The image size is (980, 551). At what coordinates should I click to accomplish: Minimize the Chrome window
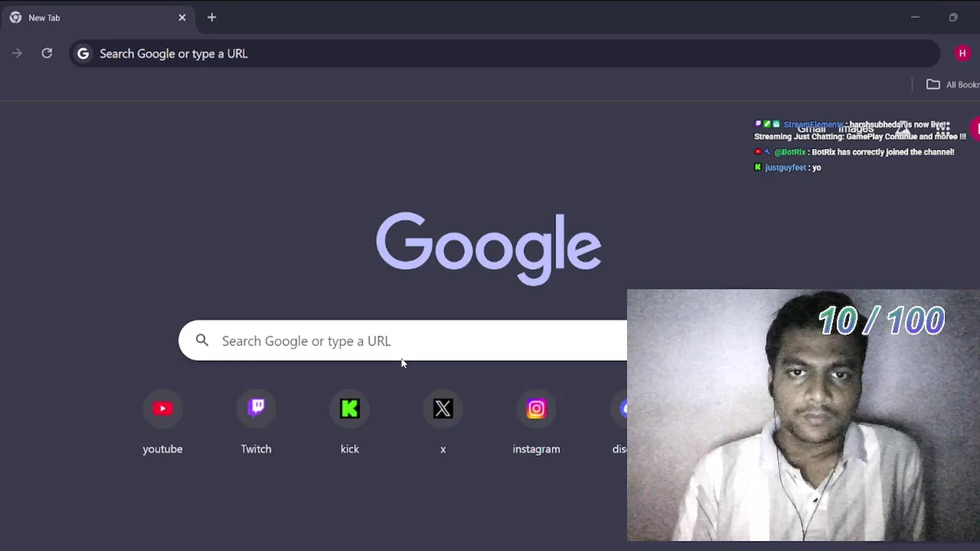pos(915,17)
